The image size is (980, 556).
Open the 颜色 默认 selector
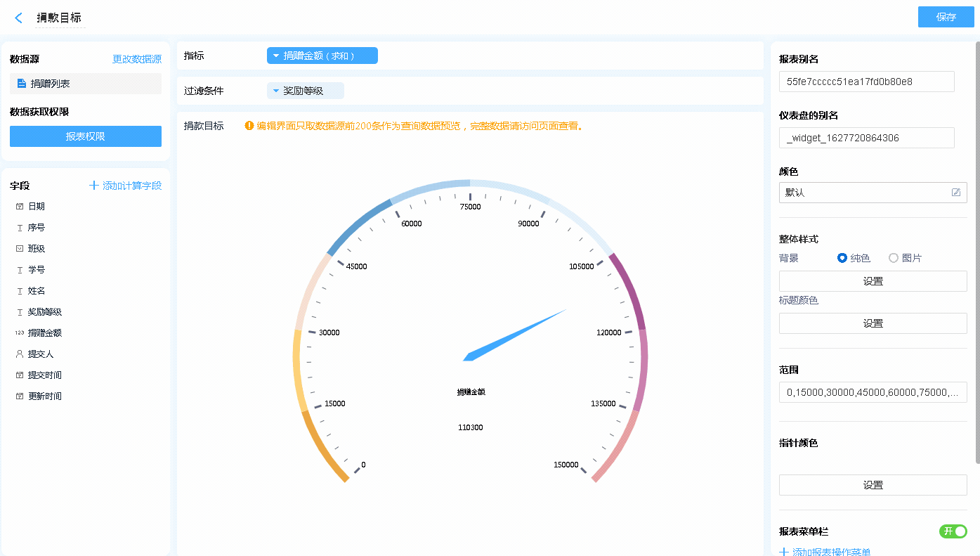pos(864,193)
